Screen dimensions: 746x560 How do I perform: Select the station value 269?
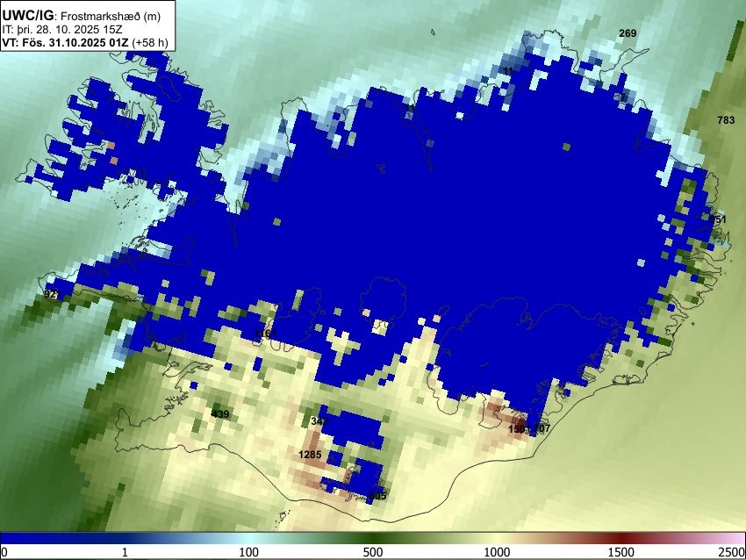coord(628,32)
